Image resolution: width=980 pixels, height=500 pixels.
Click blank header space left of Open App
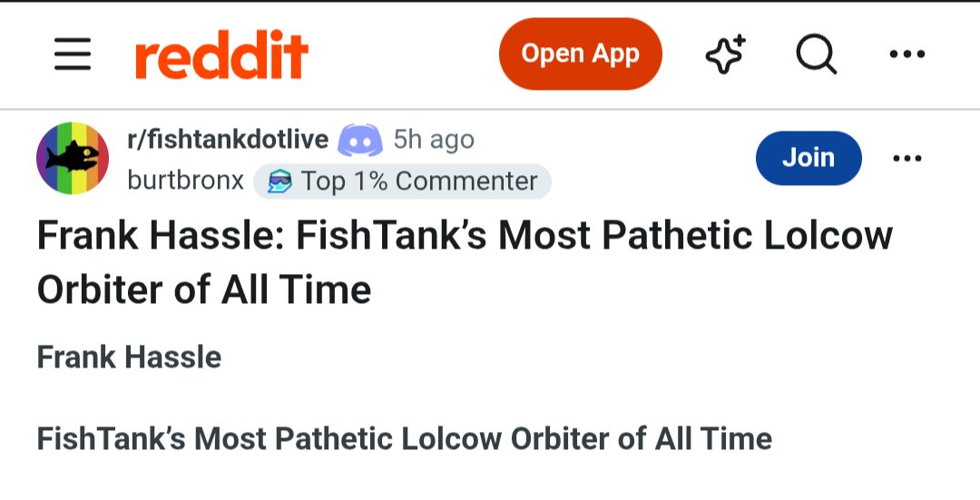(403, 54)
